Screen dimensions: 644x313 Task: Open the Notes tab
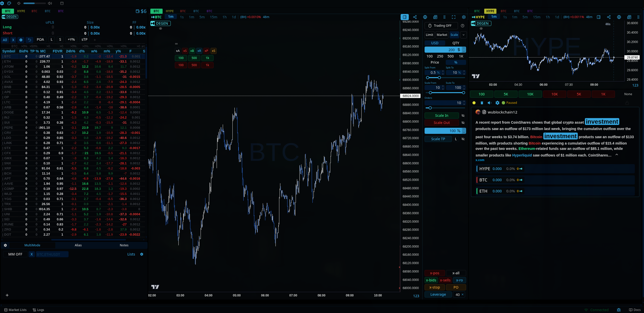pyautogui.click(x=124, y=245)
